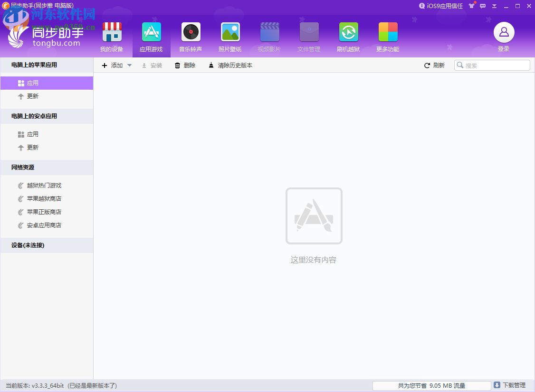The width and height of the screenshot is (535, 392).
Task: Open 我的设备 device tab icon
Action: pyautogui.click(x=112, y=32)
